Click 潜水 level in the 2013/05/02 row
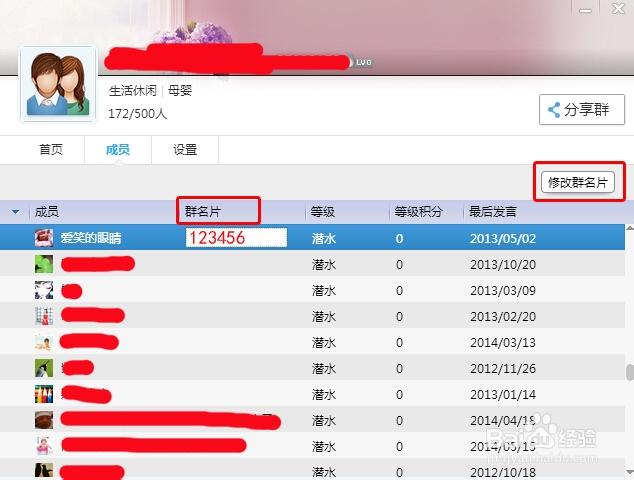634x480 pixels. [x=323, y=239]
